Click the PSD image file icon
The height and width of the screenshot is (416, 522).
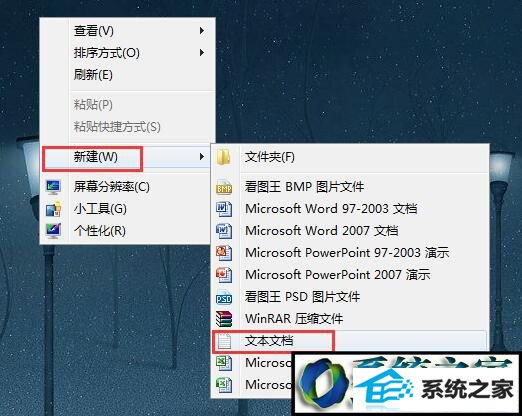[224, 297]
